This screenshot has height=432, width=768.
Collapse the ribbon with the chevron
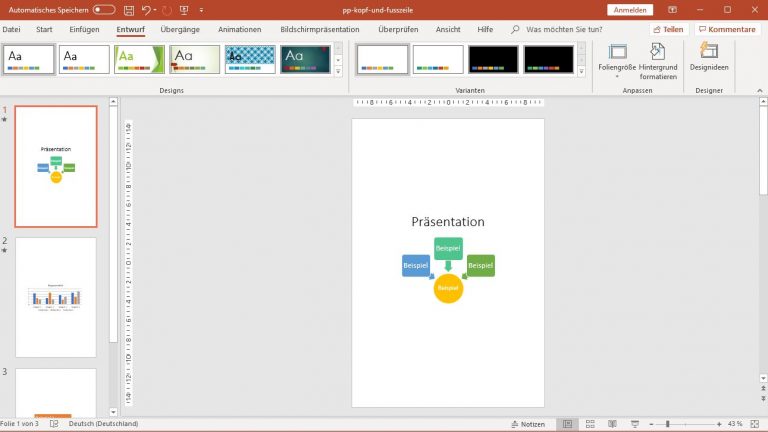click(760, 91)
